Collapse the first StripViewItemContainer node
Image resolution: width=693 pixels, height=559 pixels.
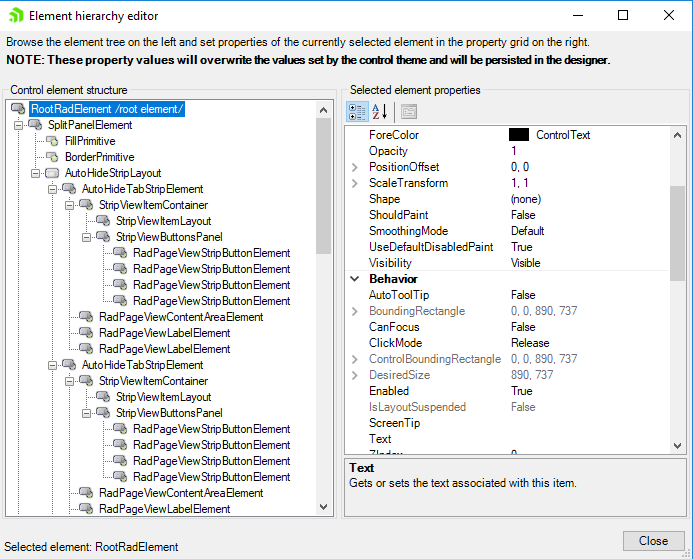pos(69,205)
